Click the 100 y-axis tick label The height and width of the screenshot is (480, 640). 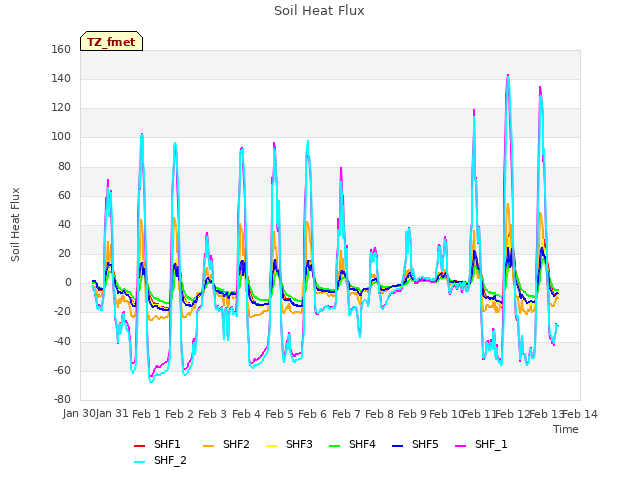[61, 137]
